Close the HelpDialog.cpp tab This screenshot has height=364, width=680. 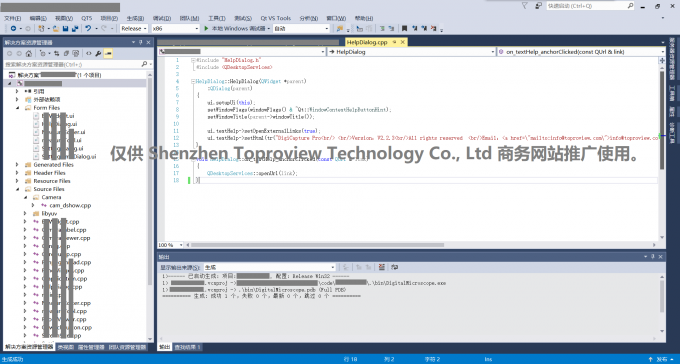click(x=403, y=42)
